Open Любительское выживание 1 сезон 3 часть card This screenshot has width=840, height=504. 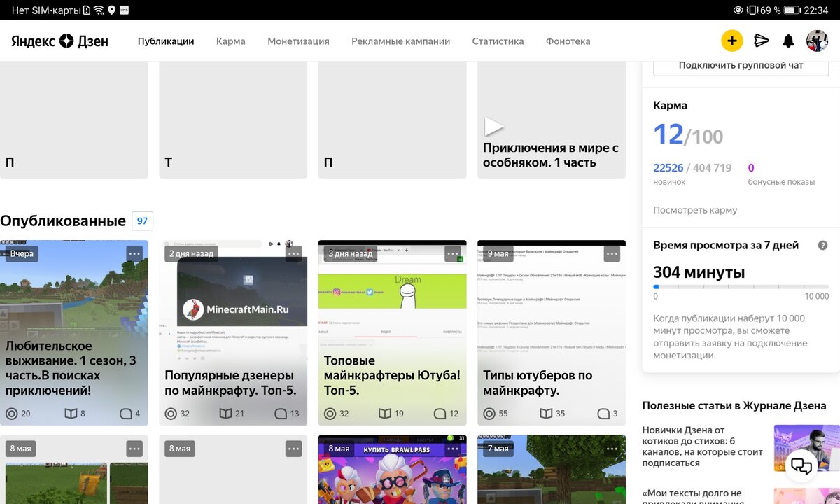click(74, 332)
